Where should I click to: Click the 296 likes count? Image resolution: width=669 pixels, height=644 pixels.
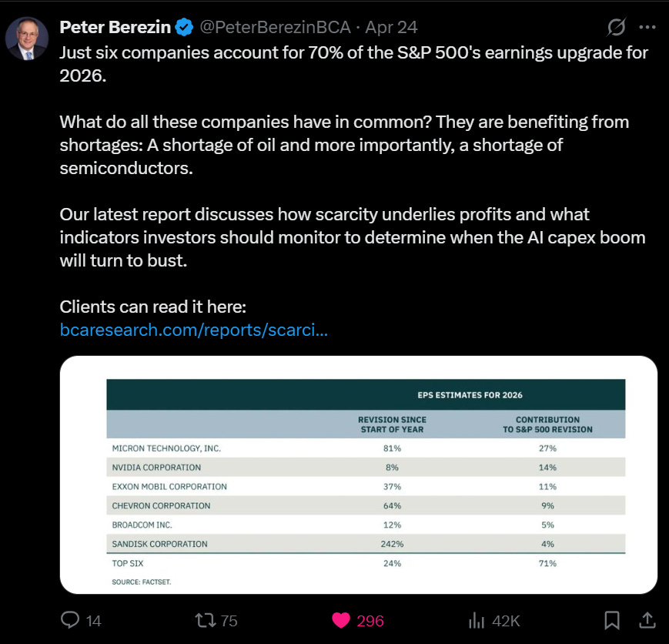[x=370, y=621]
